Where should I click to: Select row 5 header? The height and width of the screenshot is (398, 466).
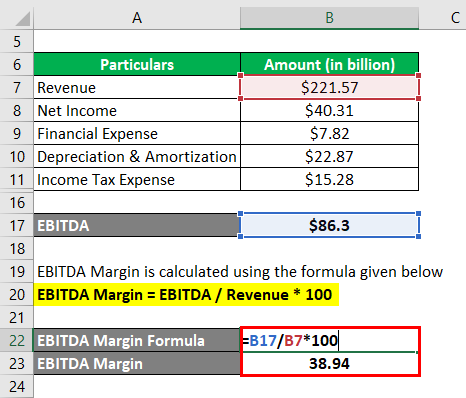[17, 41]
